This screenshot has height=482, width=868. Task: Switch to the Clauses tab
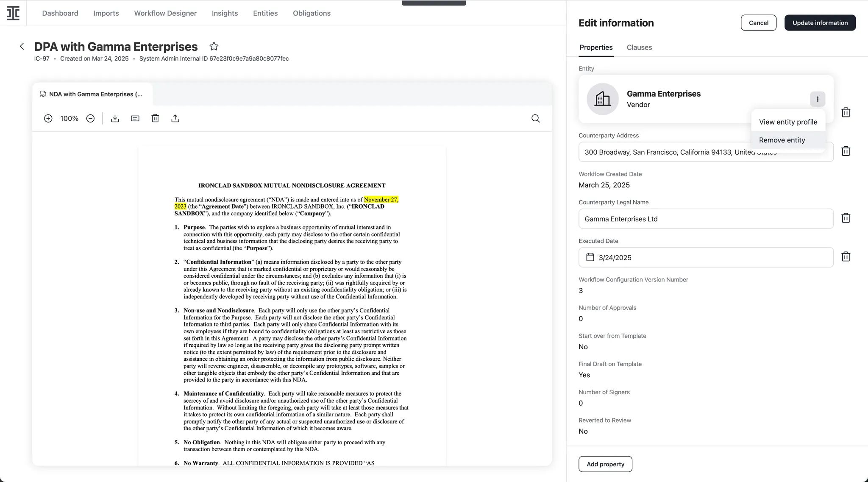click(x=639, y=47)
